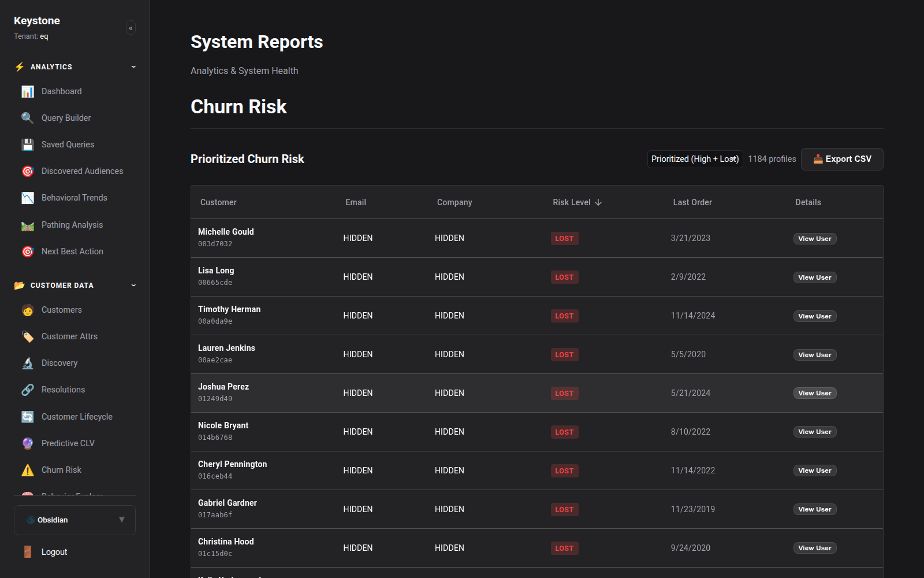The image size is (924, 578).
Task: Click the Analytics lightning bolt icon
Action: pos(20,67)
